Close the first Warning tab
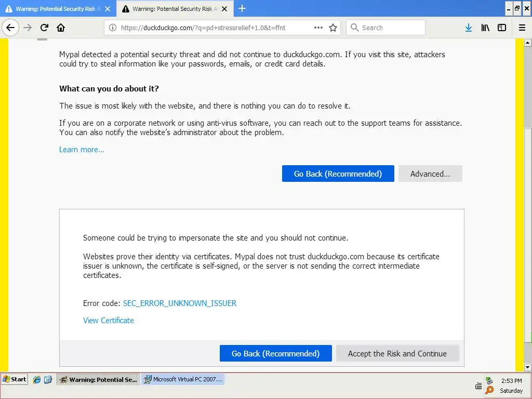Viewport: 532px width, 399px height. (108, 9)
